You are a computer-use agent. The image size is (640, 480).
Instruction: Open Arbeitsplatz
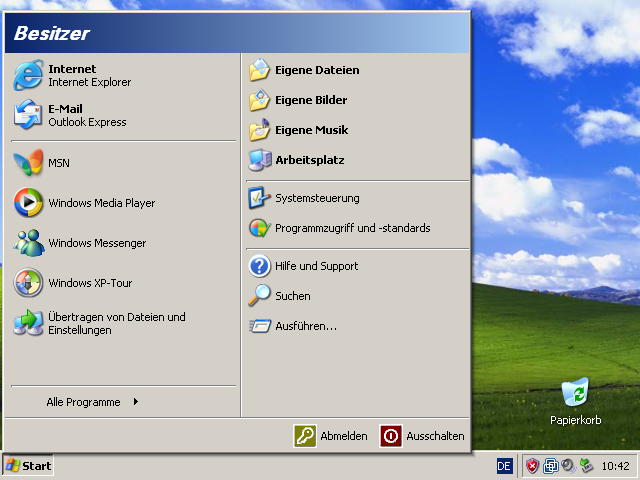(x=309, y=160)
